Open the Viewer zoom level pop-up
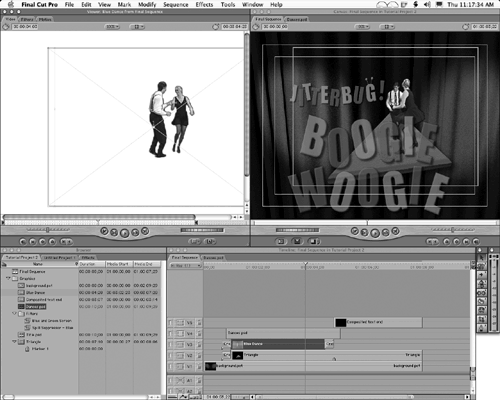Screen dimensions: 500x400 (x=112, y=27)
